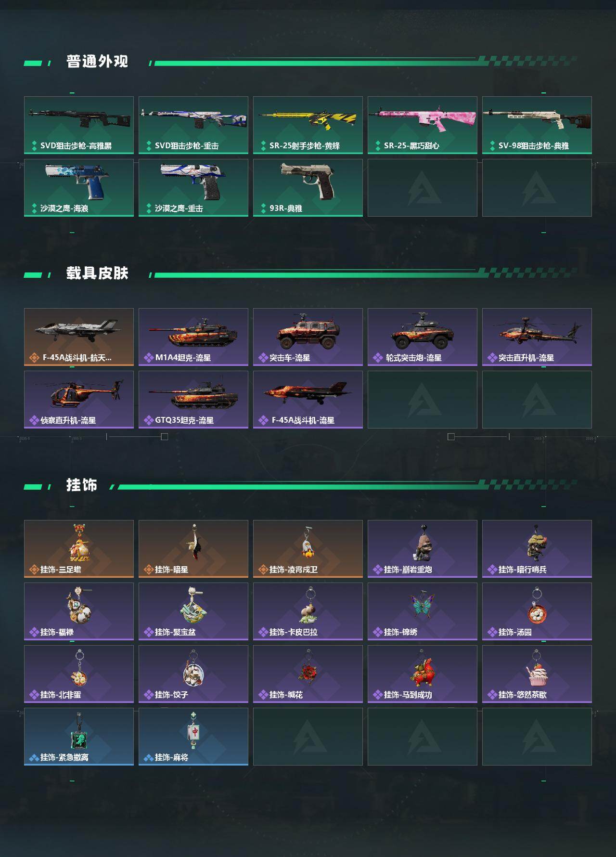The image size is (616, 857).
Task: Select the SVD sniper rifle 高雅黑 skin
Action: click(79, 125)
